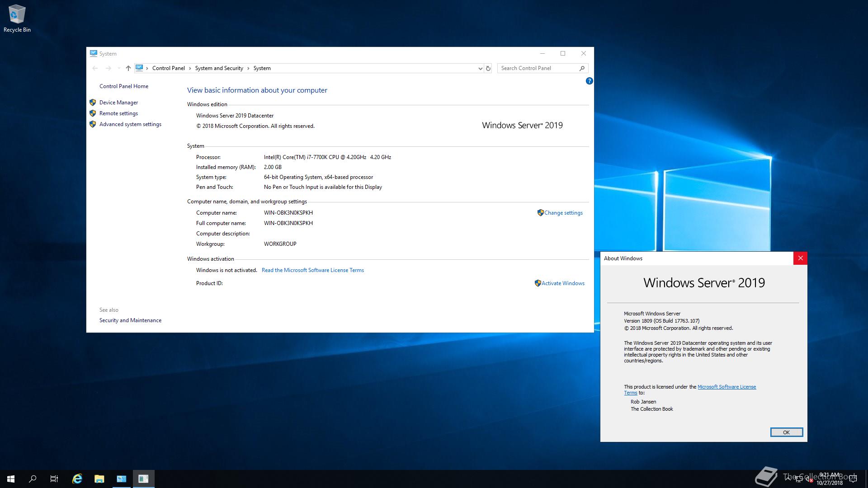This screenshot has width=868, height=488.
Task: Open File Explorer from taskbar
Action: (99, 479)
